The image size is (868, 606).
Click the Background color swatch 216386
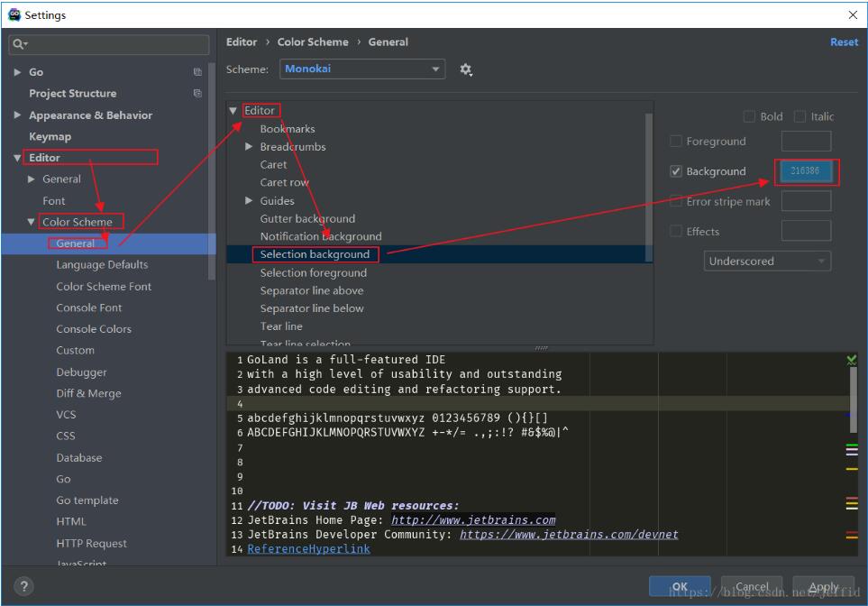(806, 171)
